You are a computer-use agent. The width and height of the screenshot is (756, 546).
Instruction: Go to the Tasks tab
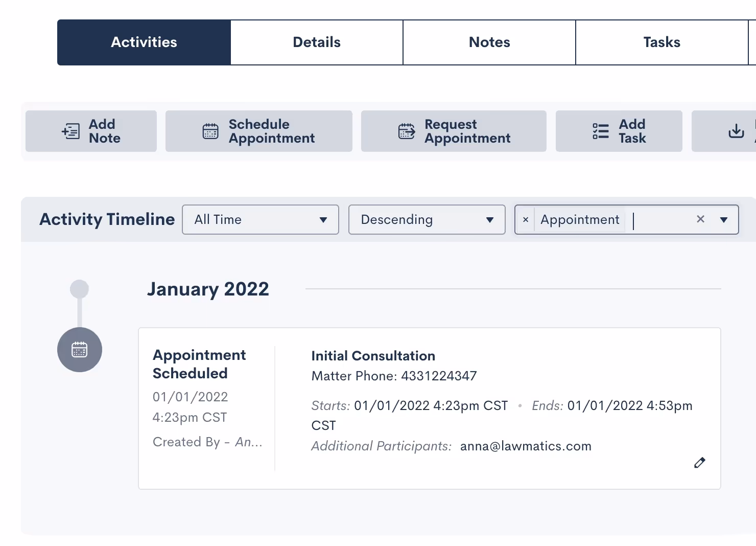pyautogui.click(x=661, y=42)
